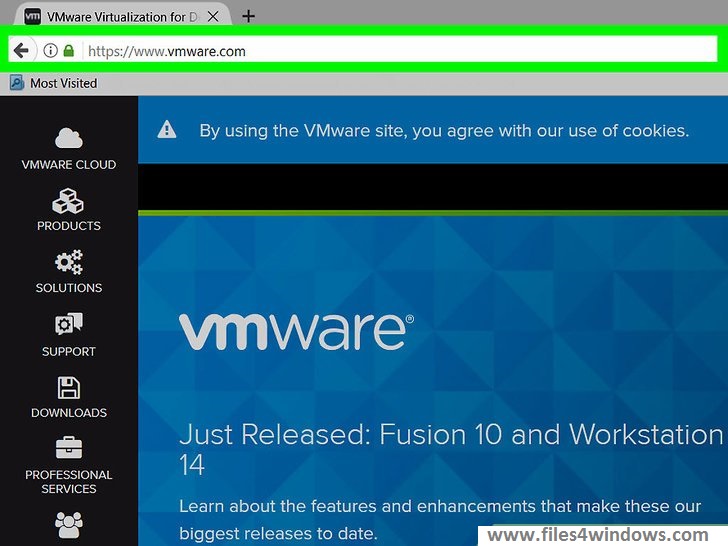Click the green padlock security icon
Viewport: 728px width, 546px height.
(69, 50)
